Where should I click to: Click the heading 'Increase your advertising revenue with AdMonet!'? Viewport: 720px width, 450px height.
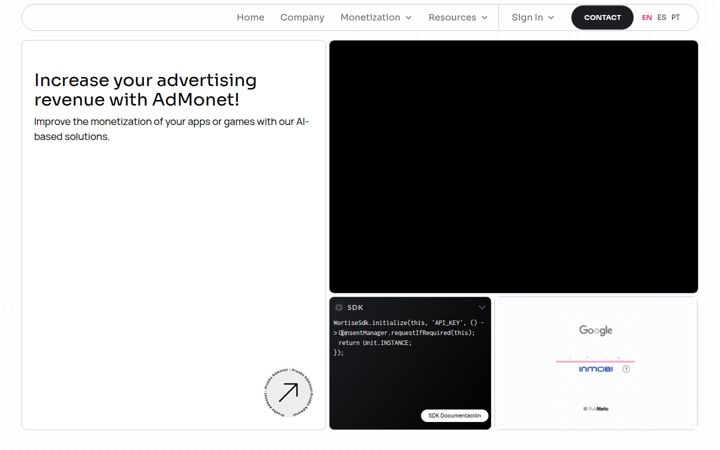pos(146,90)
